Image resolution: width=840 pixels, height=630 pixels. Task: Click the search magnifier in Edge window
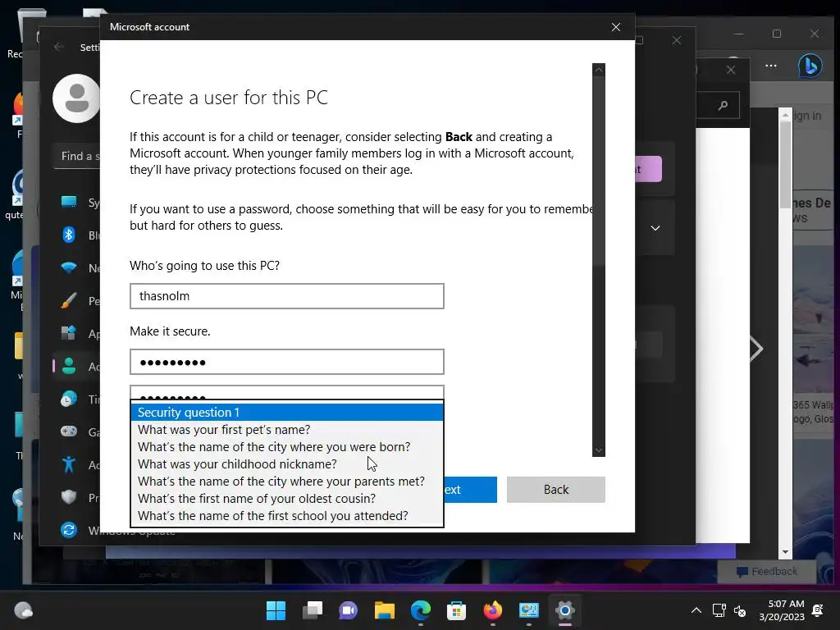723,105
